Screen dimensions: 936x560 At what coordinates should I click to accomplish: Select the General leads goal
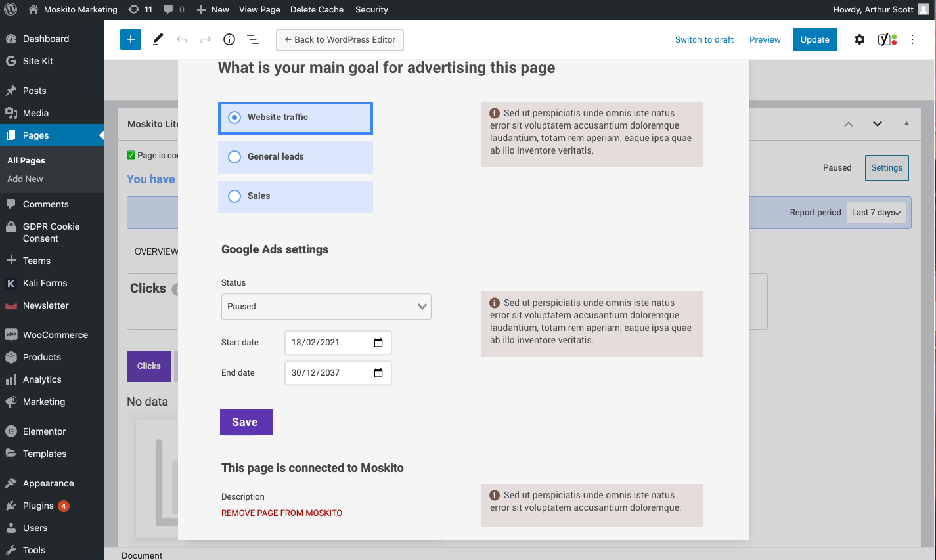coord(296,158)
